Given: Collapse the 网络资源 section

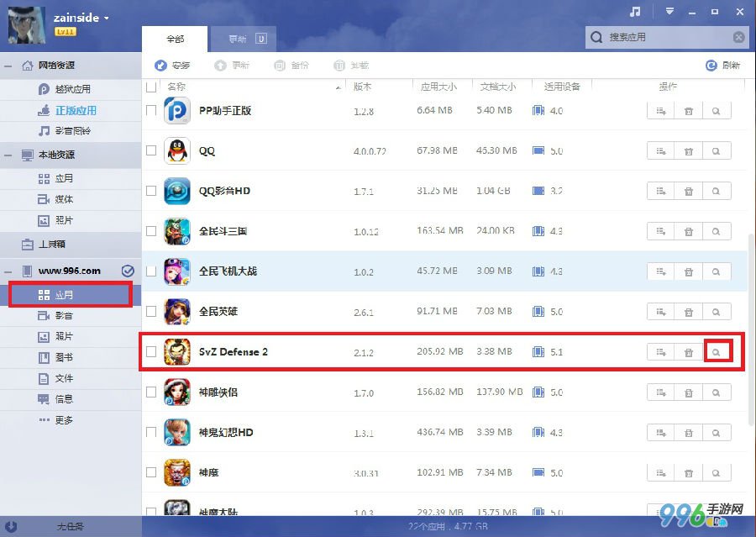Looking at the screenshot, I should 8,66.
